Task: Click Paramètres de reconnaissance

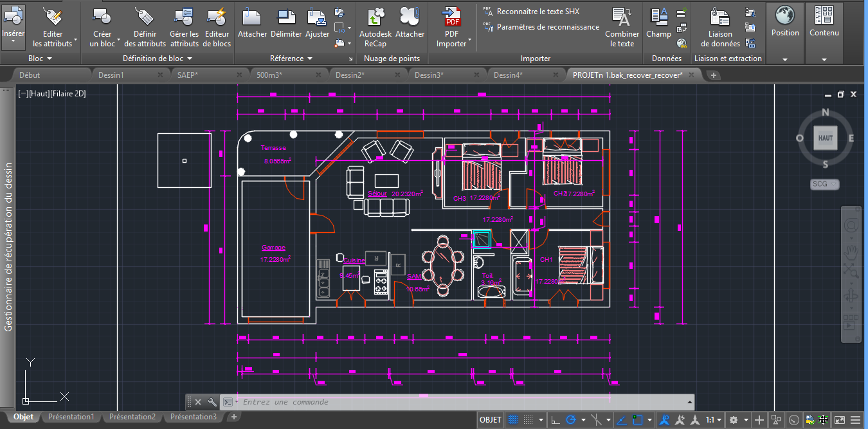Action: click(541, 27)
